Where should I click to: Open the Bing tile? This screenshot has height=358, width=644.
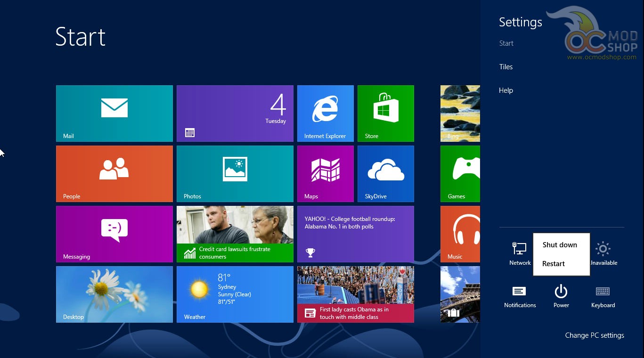460,114
